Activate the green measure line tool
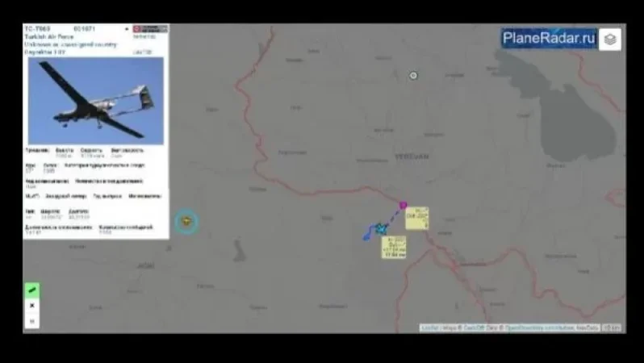Screen dimensions: 644x363 coord(32,290)
